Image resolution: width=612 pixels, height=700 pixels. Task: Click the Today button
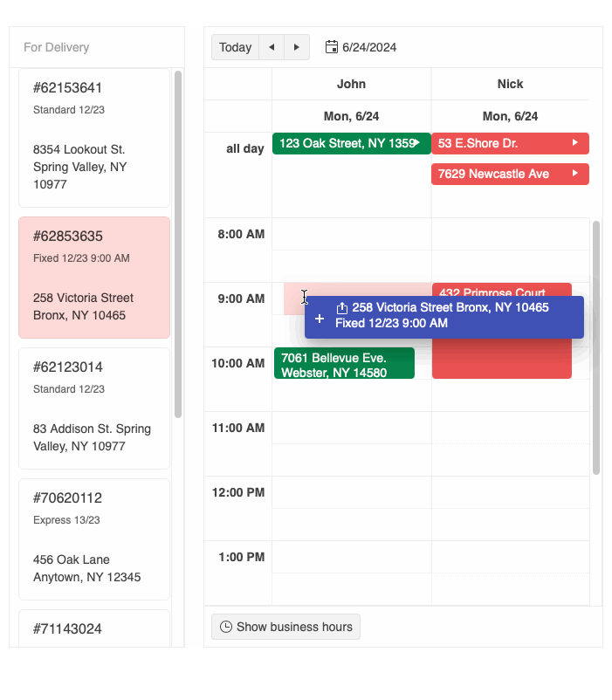pyautogui.click(x=235, y=47)
